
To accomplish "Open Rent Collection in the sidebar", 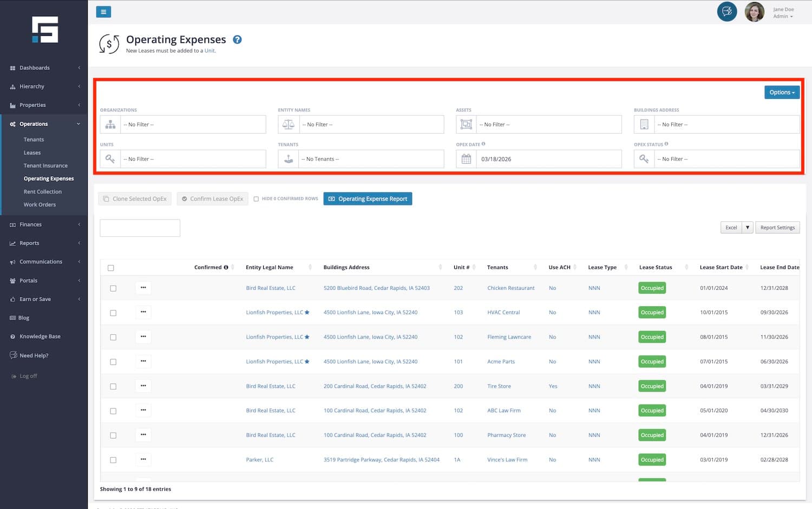I will tap(43, 191).
